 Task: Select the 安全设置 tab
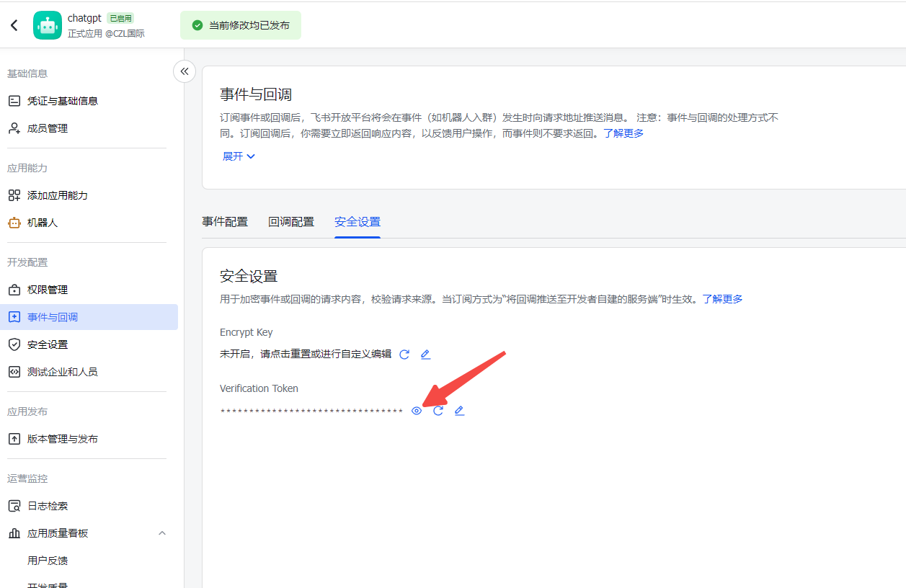(357, 222)
